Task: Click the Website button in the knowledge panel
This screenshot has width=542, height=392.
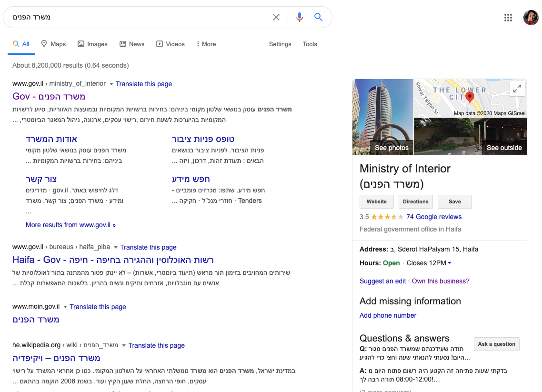Action: (377, 202)
